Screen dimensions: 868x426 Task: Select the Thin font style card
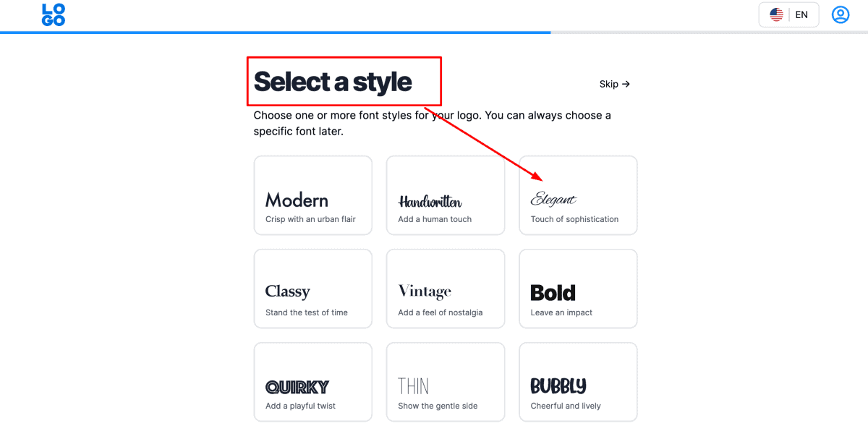pyautogui.click(x=445, y=382)
